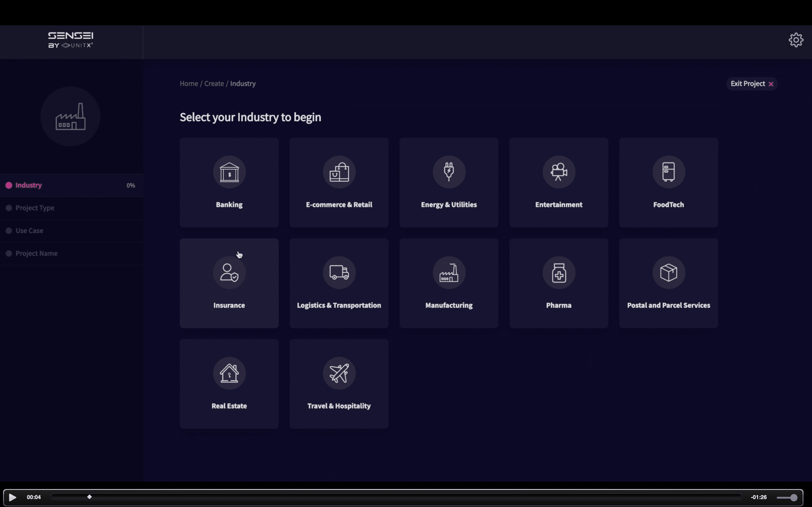This screenshot has width=812, height=507.
Task: Select the Postal and Parcel Services box icon
Action: pos(668,273)
